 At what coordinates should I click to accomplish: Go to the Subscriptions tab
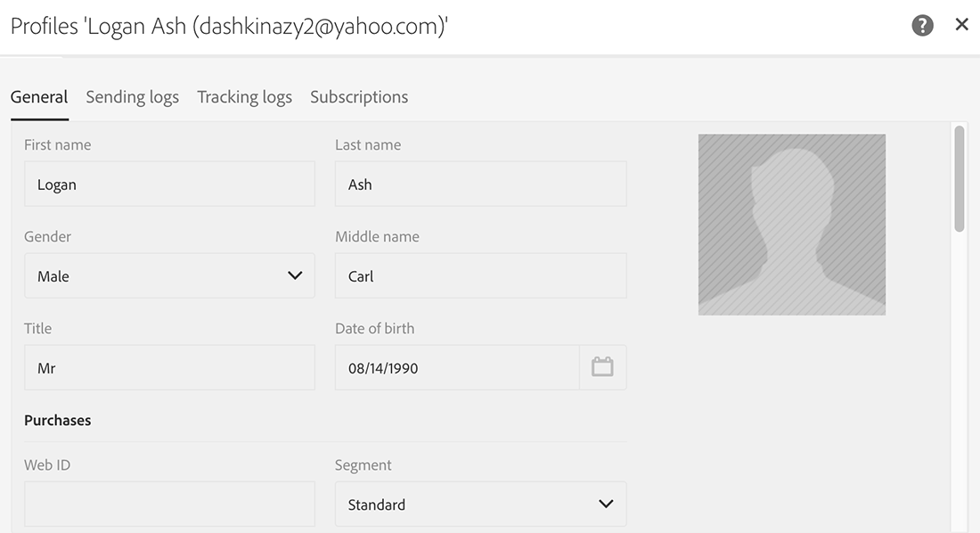[359, 97]
